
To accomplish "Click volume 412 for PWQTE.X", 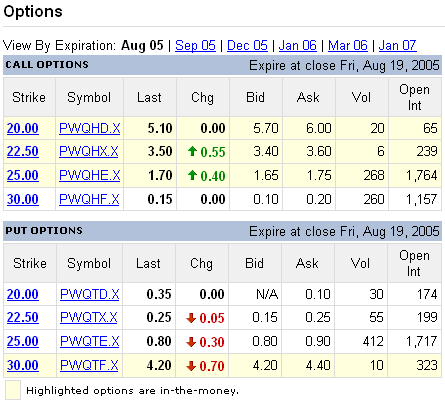I will coord(373,341).
